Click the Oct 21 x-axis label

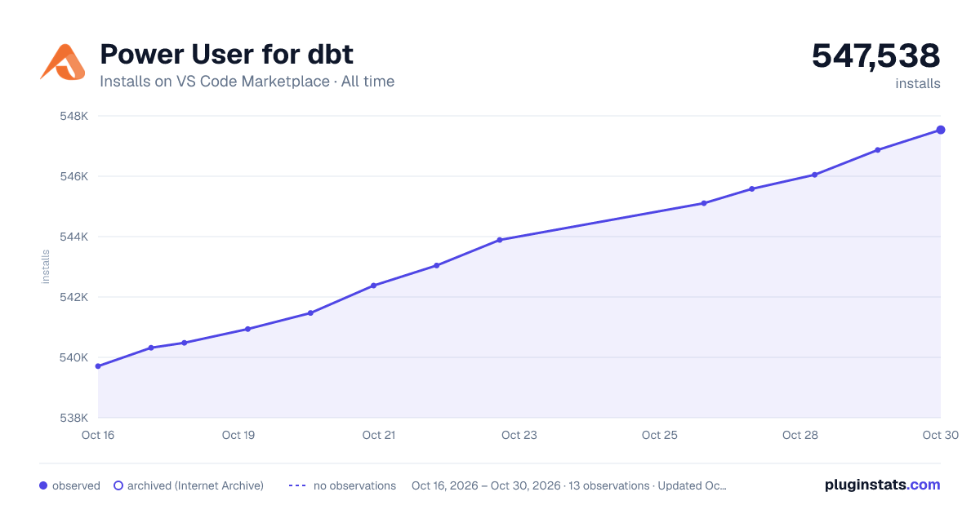pyautogui.click(x=379, y=435)
